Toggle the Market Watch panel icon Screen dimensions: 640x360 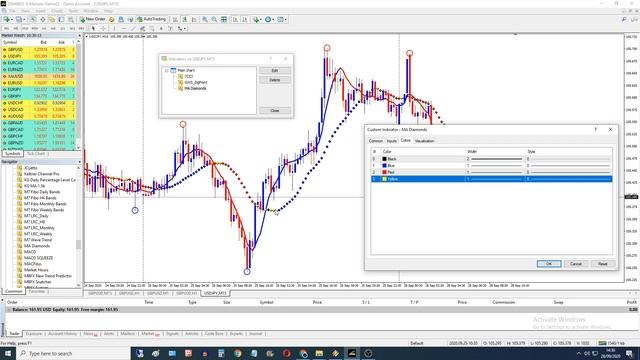point(33,19)
